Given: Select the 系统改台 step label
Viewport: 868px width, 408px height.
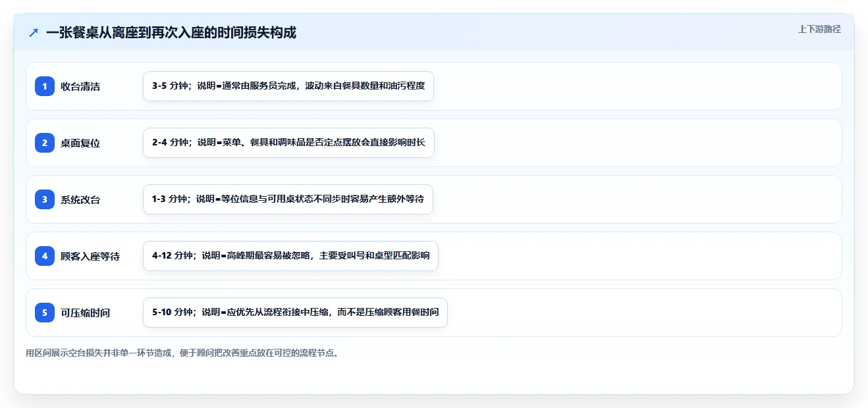Looking at the screenshot, I should (80, 199).
